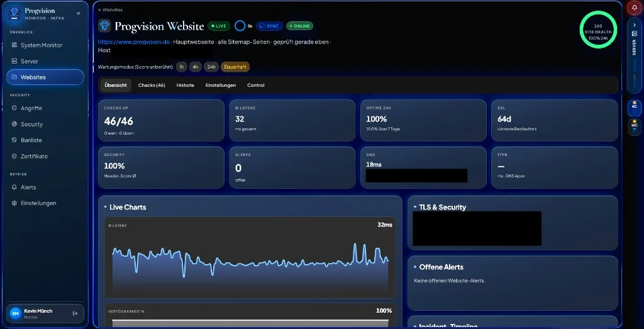Click the Security 100% header-score card
The width and height of the screenshot is (644, 329).
point(162,167)
